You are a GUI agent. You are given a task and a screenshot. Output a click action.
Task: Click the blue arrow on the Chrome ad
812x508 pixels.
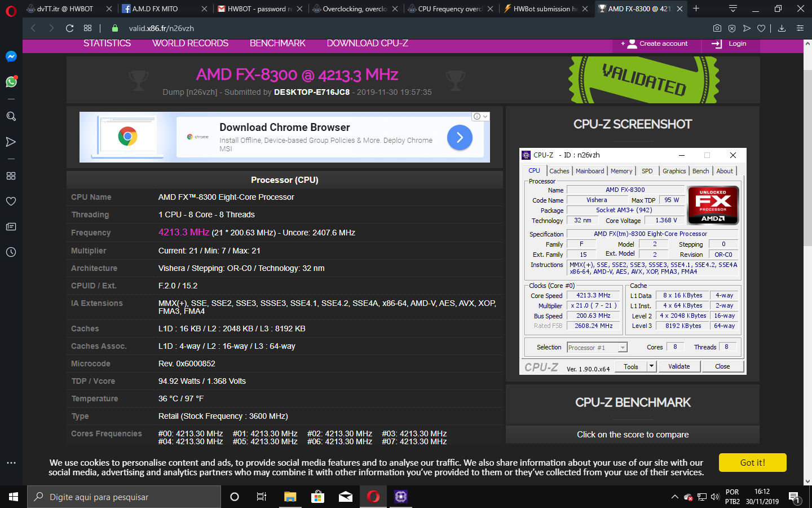(x=460, y=137)
